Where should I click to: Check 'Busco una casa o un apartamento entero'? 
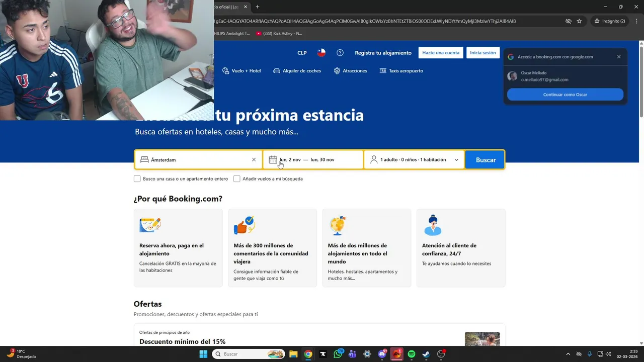coord(137,178)
